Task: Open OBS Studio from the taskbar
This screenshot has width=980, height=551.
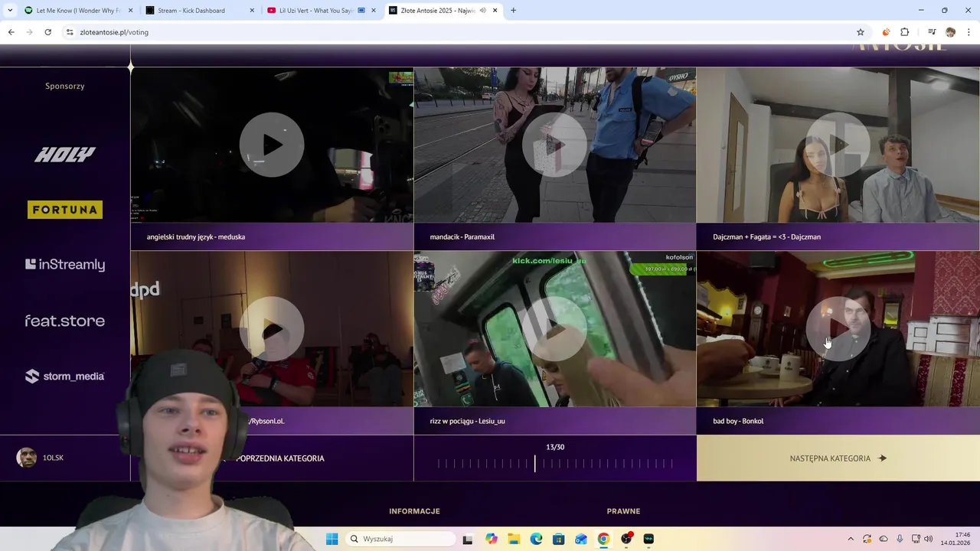Action: 626,539
